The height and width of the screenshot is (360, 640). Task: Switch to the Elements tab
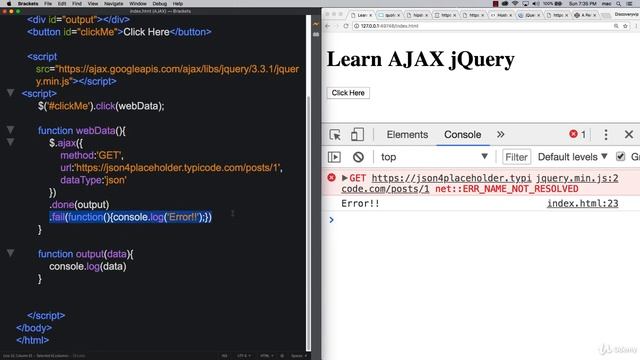(407, 135)
